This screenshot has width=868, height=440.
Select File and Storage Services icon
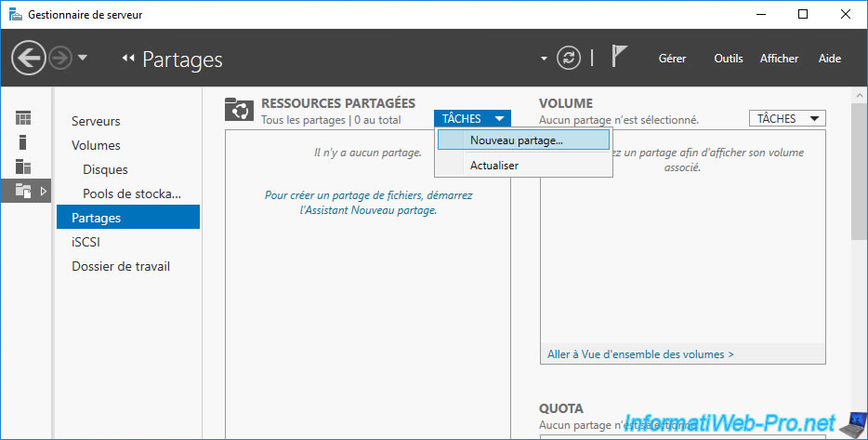(x=23, y=191)
